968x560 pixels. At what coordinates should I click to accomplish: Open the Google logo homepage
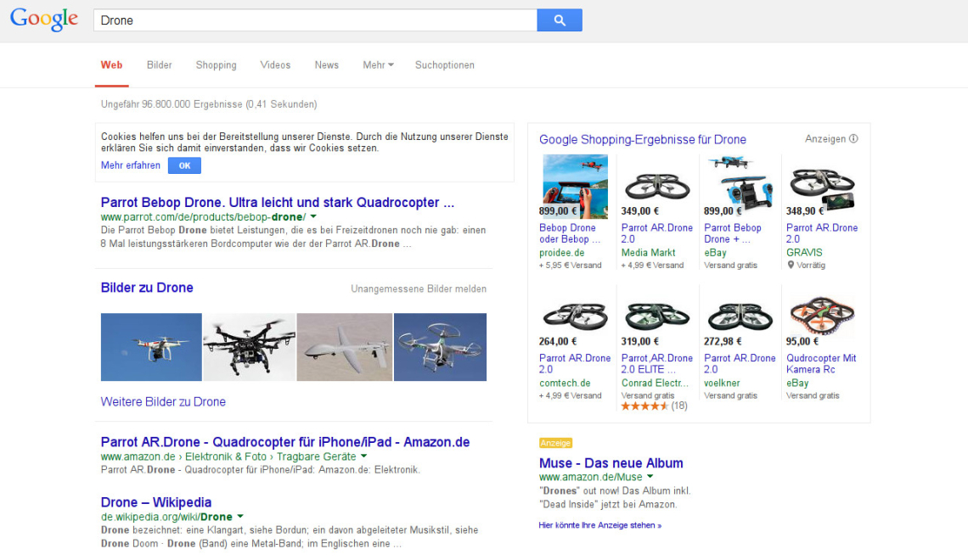coord(44,20)
